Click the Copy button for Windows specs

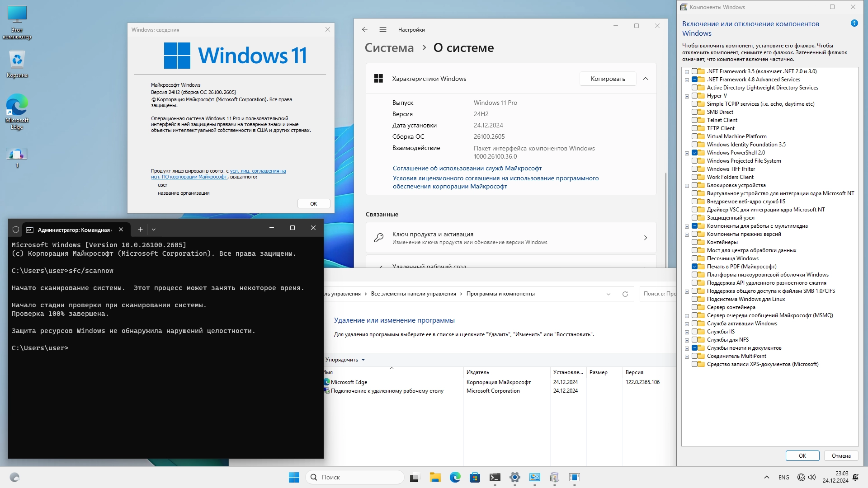point(608,79)
